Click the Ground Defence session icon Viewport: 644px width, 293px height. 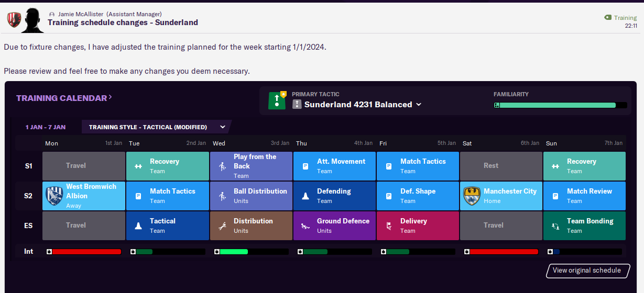click(x=305, y=226)
